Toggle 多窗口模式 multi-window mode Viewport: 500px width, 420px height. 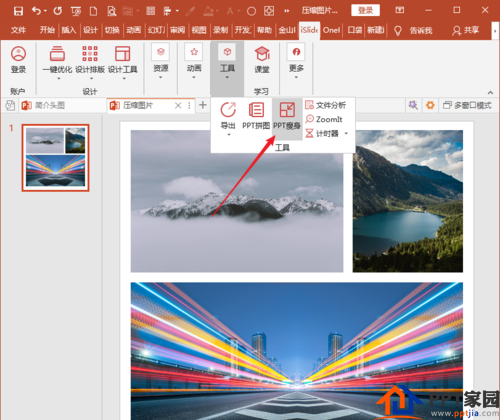[467, 106]
